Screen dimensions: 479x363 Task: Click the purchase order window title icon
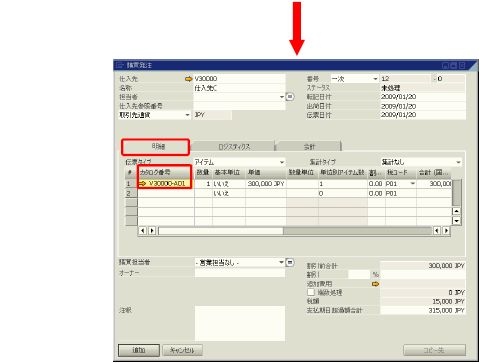[x=120, y=65]
